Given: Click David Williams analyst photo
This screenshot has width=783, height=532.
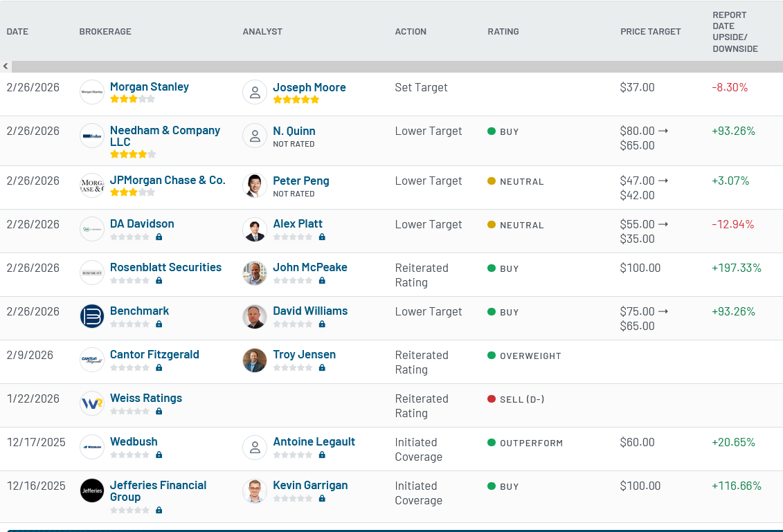Looking at the screenshot, I should tap(255, 316).
